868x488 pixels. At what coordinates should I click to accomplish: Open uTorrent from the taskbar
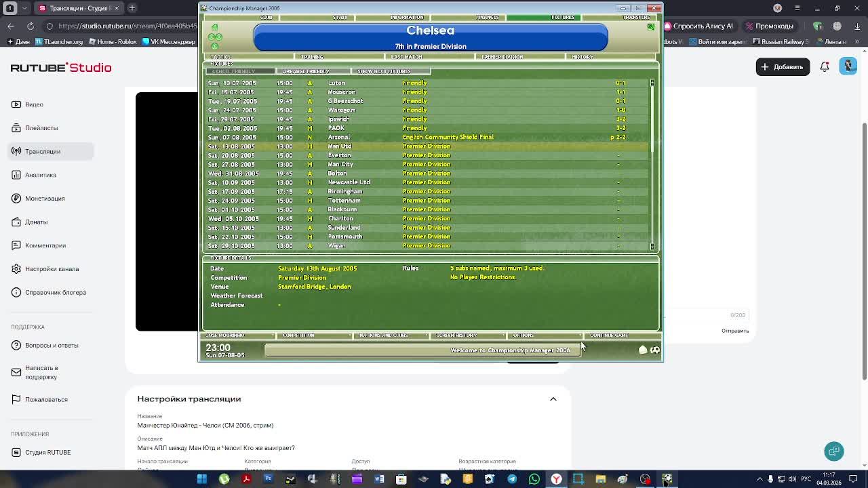[224, 479]
